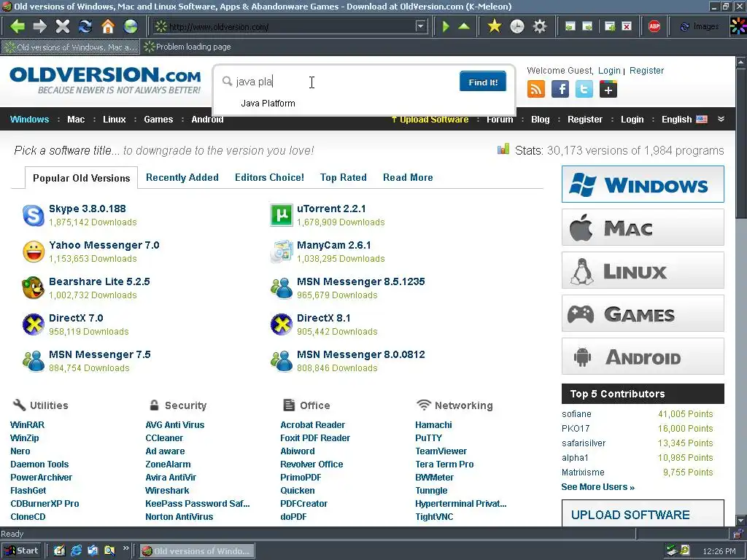This screenshot has height=560, width=747.
Task: Expand the URL bar history dropdown
Action: coord(420,26)
